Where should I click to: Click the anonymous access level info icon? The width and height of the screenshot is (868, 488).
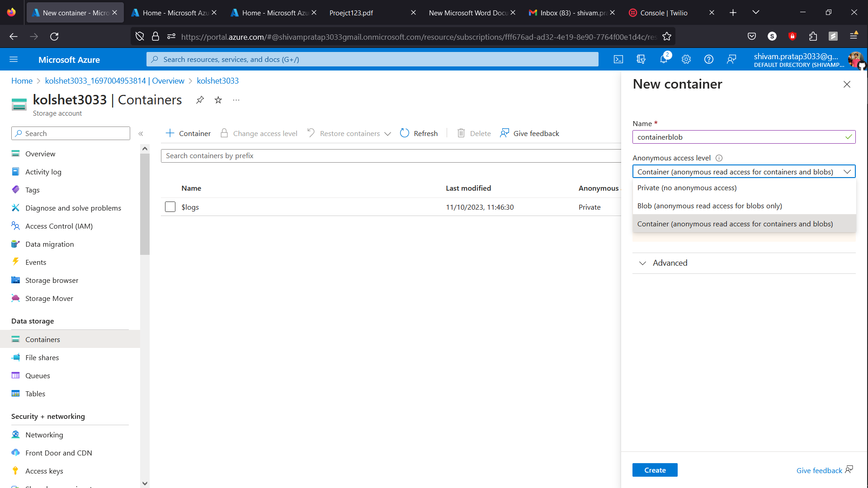click(x=719, y=158)
